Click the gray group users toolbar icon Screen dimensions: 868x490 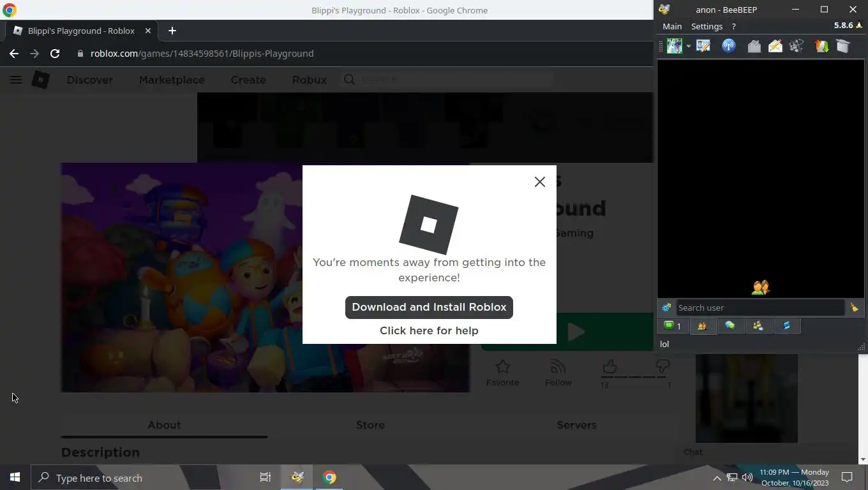coord(797,46)
